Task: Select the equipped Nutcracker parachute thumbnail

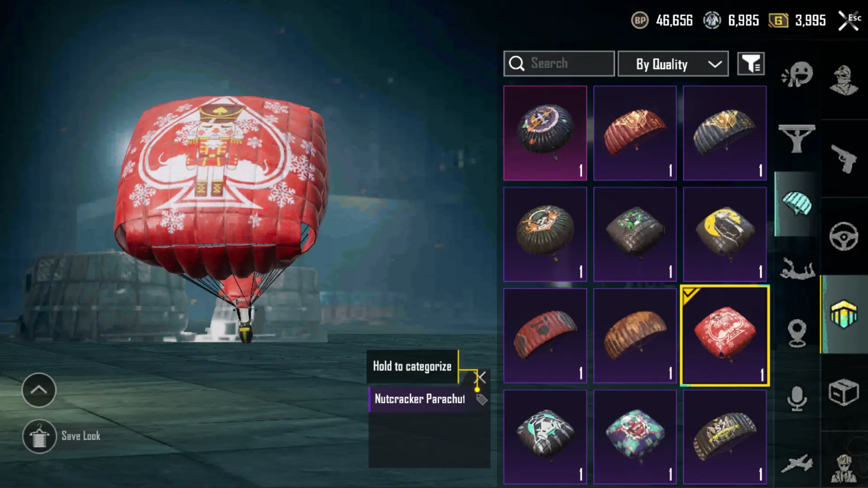Action: pos(725,335)
